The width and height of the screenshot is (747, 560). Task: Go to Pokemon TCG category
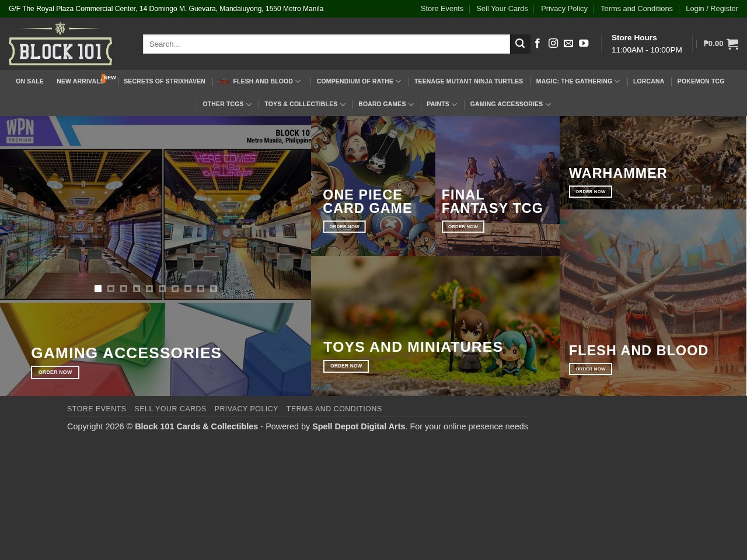[700, 81]
